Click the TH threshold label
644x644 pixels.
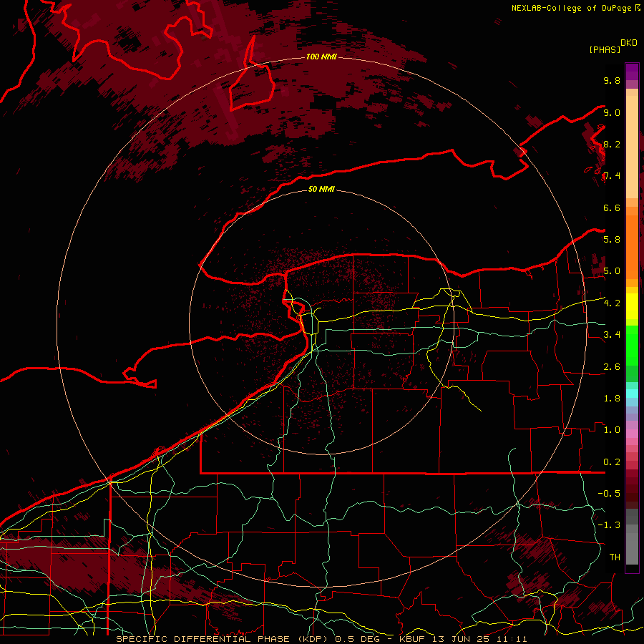point(615,557)
